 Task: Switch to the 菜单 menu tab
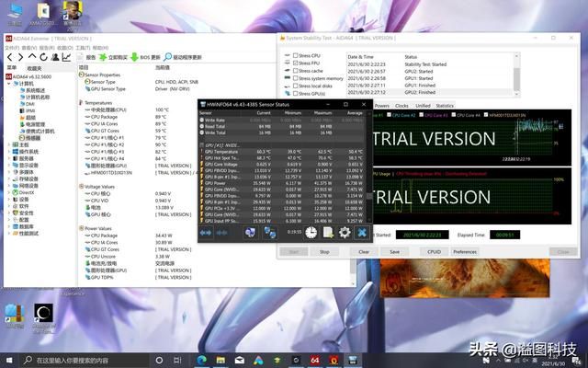tap(12, 67)
